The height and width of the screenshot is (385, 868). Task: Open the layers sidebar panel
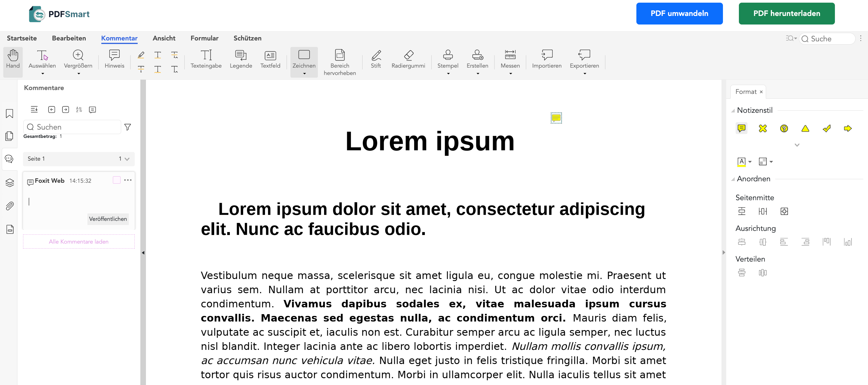(x=9, y=182)
